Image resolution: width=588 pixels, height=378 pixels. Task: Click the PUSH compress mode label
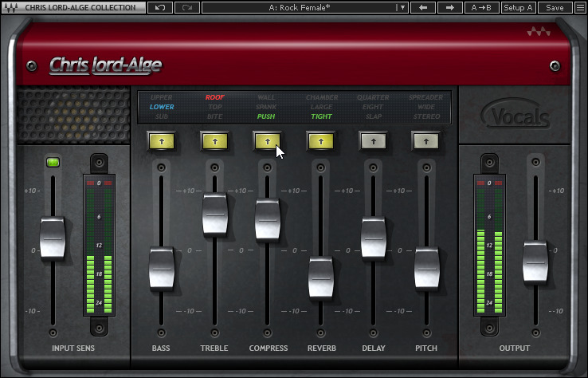[x=266, y=116]
